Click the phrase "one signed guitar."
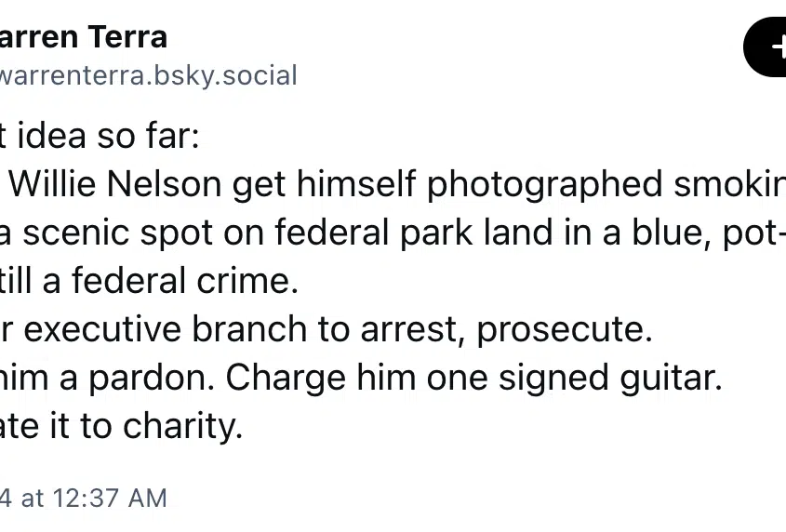This screenshot has width=786, height=532. coord(575,379)
